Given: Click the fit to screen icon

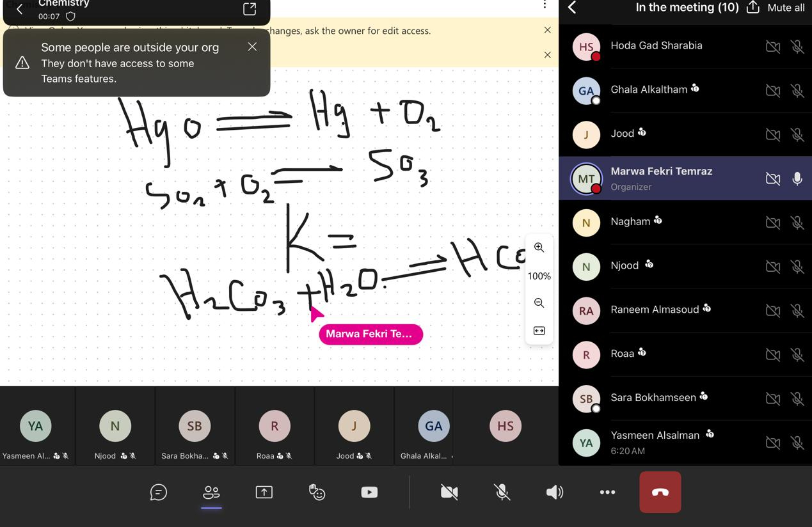Looking at the screenshot, I should pyautogui.click(x=539, y=331).
